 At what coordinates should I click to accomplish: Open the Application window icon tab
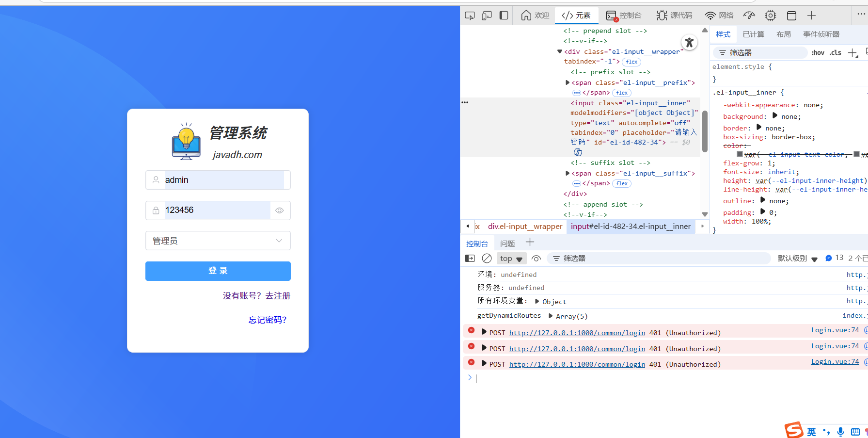[x=791, y=16]
